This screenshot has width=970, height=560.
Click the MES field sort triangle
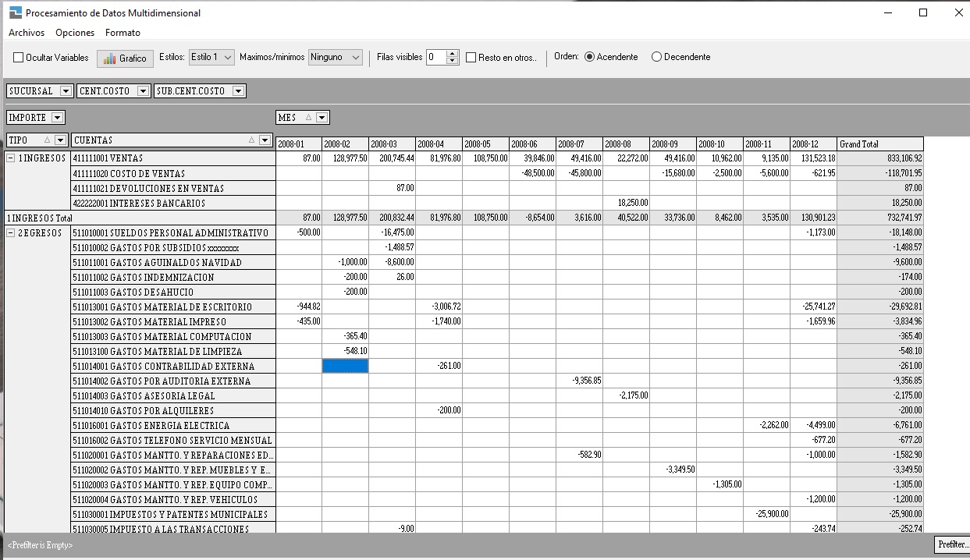click(308, 118)
